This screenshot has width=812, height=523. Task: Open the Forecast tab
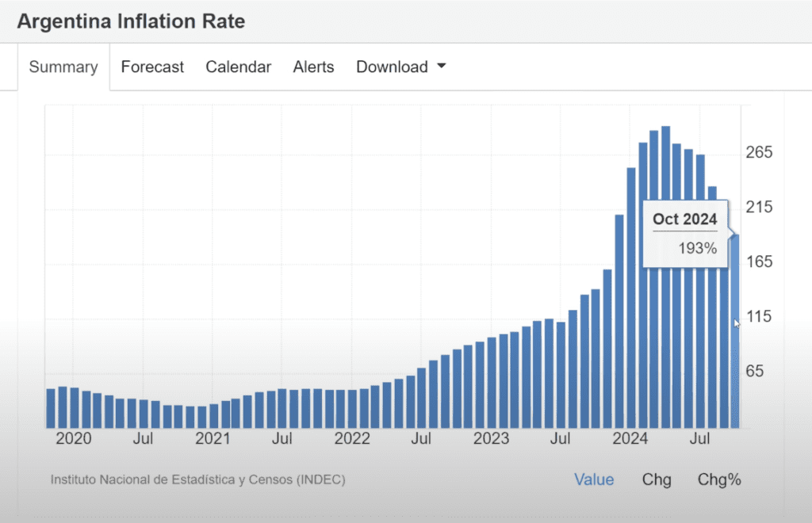(x=152, y=67)
